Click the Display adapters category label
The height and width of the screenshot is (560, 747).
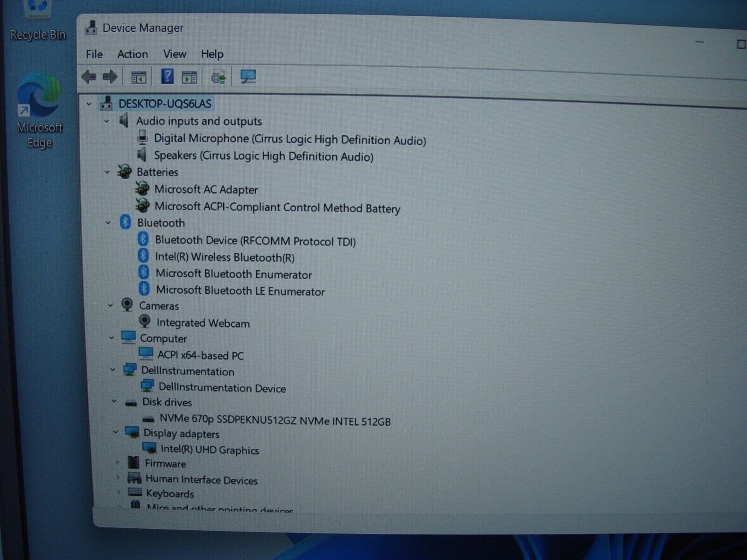click(181, 434)
